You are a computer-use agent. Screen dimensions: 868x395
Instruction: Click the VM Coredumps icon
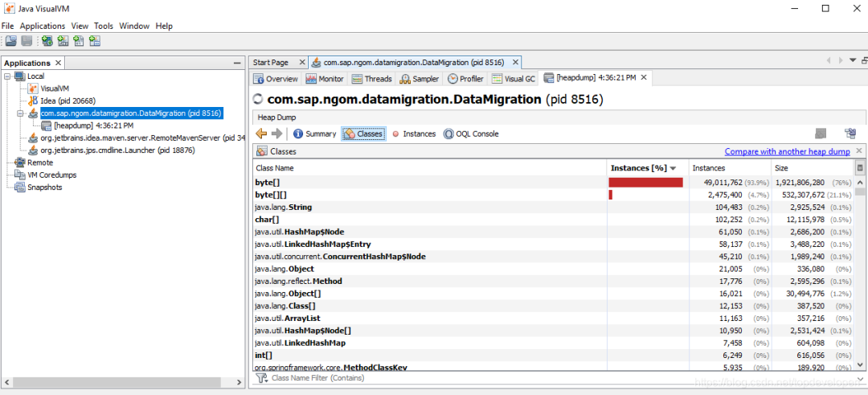pyautogui.click(x=19, y=175)
